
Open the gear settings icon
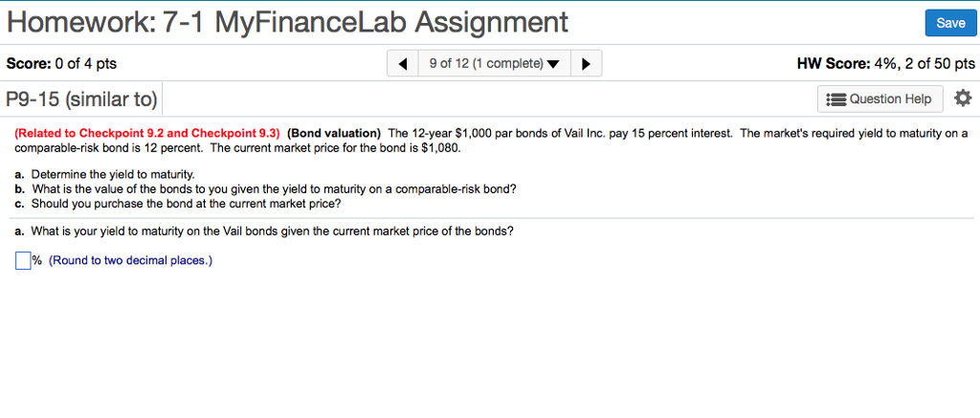click(963, 98)
